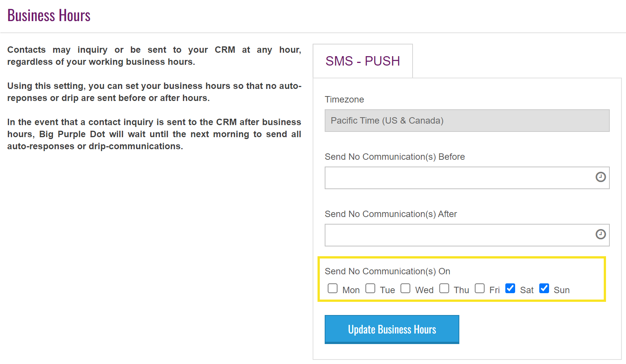
Task: Focus the Send No Communication(s) Before field
Action: click(x=467, y=178)
